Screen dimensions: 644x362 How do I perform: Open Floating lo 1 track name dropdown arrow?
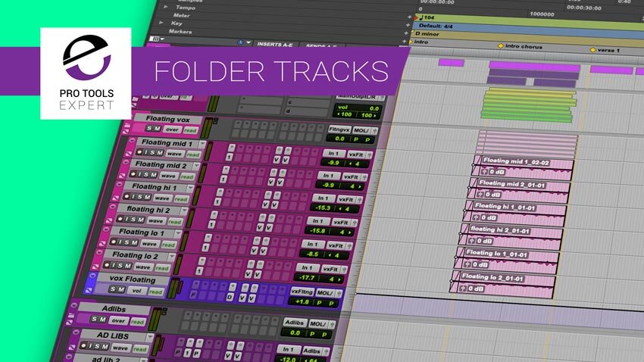click(x=178, y=233)
